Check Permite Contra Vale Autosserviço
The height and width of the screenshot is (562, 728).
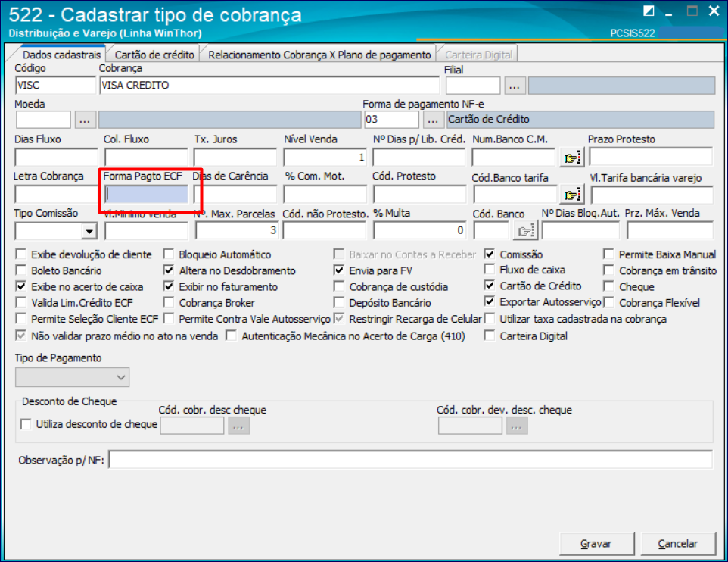pos(169,319)
